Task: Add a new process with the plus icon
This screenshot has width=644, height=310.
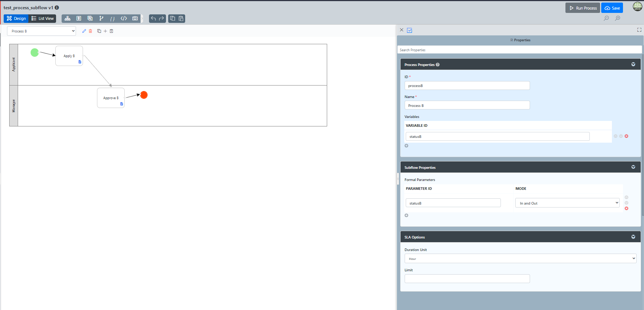Action: click(105, 31)
